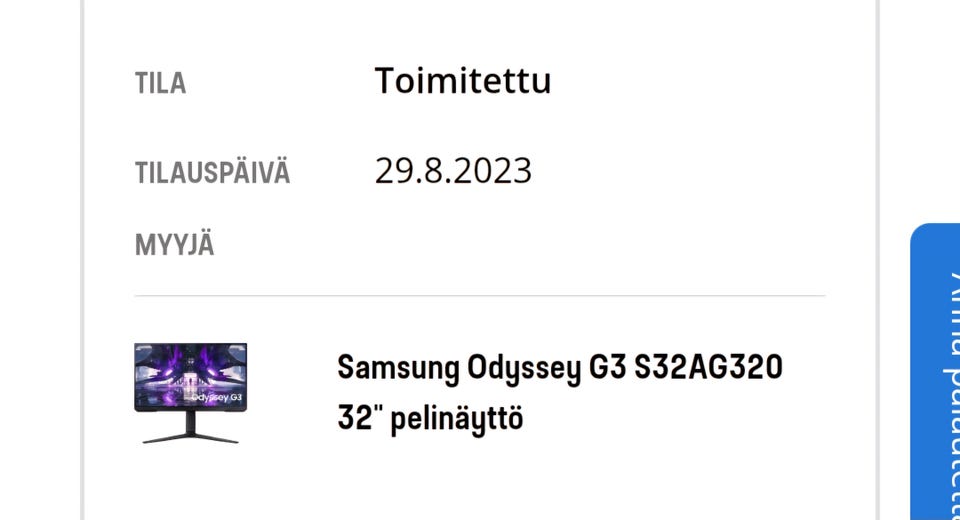Click the order date 29.8.2023

(453, 171)
